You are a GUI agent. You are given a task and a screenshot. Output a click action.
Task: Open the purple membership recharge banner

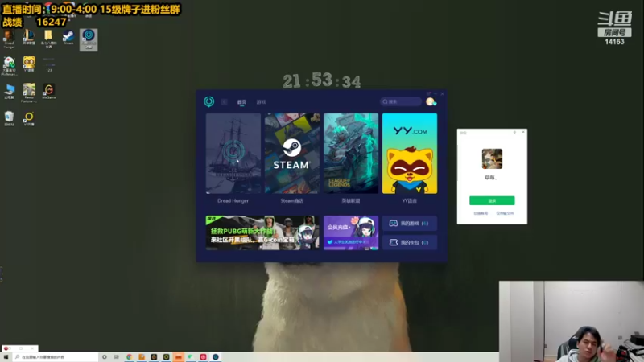point(351,232)
